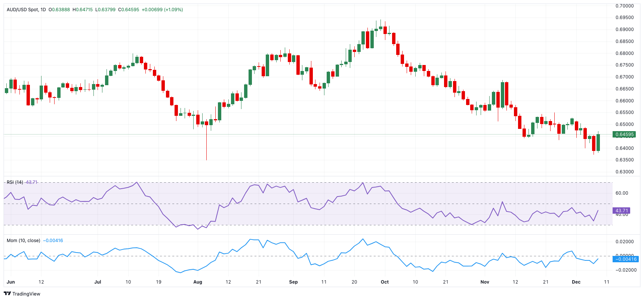This screenshot has height=300, width=644.
Task: Click the TradingView logo icon
Action: [7, 294]
